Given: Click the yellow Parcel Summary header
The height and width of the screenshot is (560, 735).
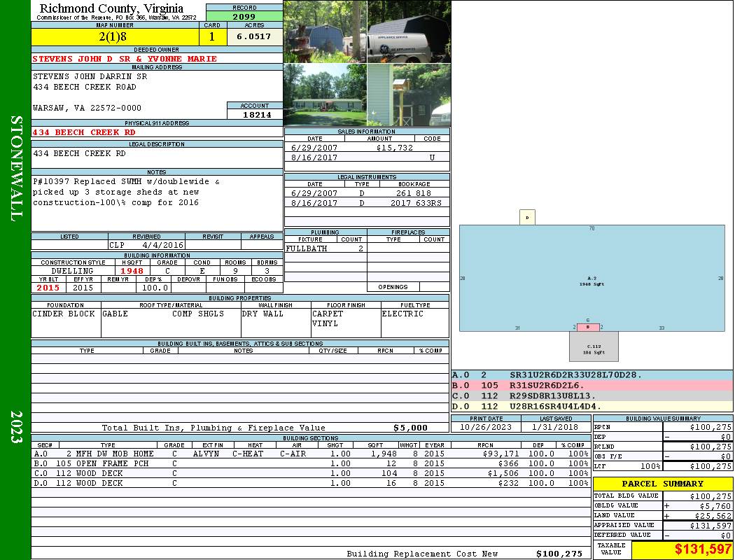Looking at the screenshot, I should tap(663, 484).
